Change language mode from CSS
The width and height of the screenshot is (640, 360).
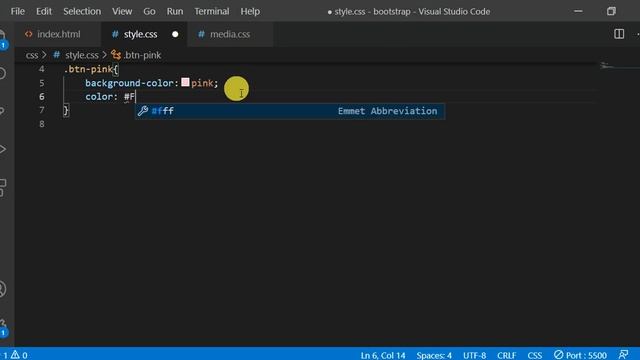click(535, 355)
